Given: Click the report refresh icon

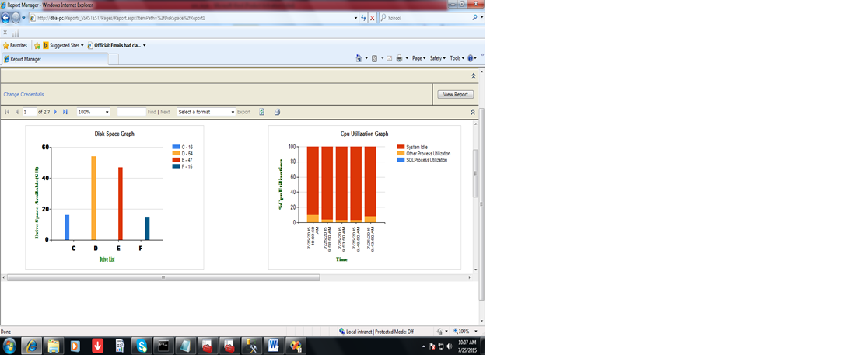Looking at the screenshot, I should click(262, 112).
